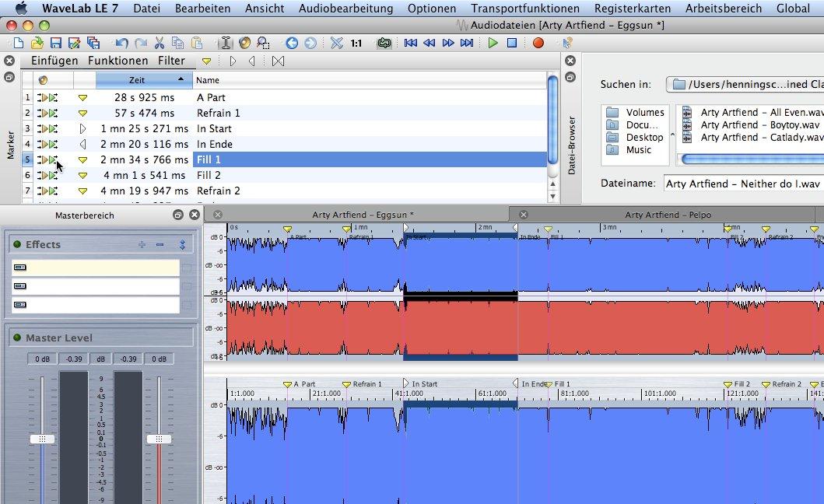
Task: Click the Name column header
Action: pyautogui.click(x=208, y=80)
